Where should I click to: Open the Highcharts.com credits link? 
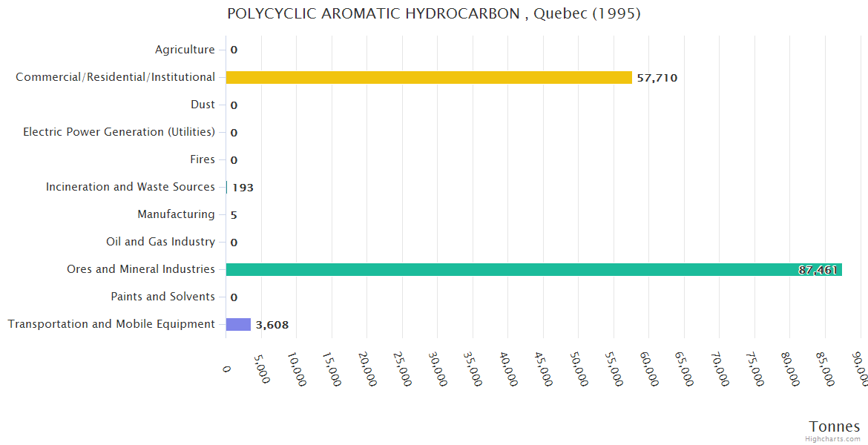[833, 439]
